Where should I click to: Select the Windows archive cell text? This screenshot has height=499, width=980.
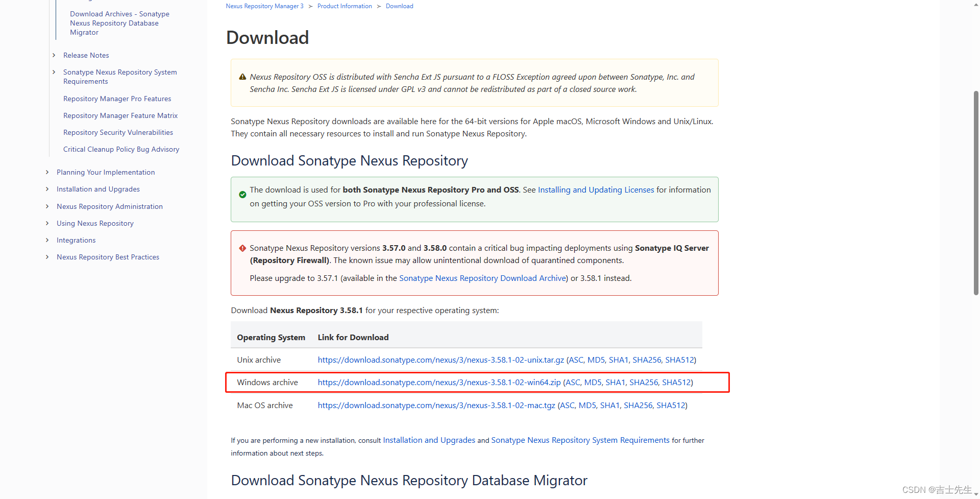coord(267,382)
